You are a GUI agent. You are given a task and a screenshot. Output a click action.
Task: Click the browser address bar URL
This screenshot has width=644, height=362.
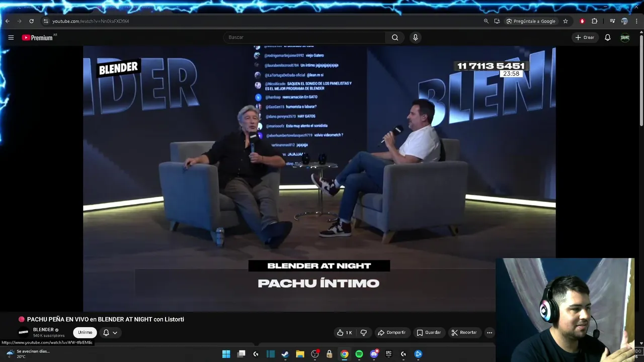point(91,21)
